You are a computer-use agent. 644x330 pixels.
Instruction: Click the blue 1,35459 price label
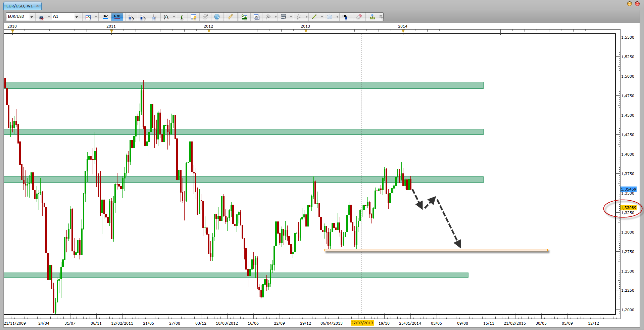[x=629, y=190]
